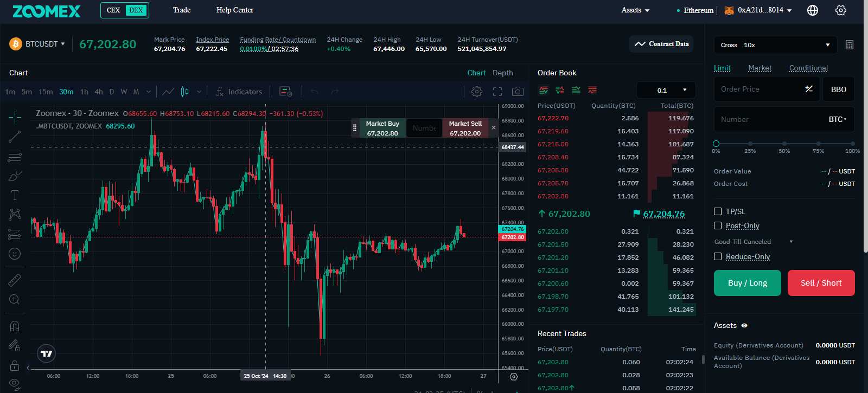Image resolution: width=868 pixels, height=393 pixels.
Task: Select the ruler measure tool
Action: 15,280
